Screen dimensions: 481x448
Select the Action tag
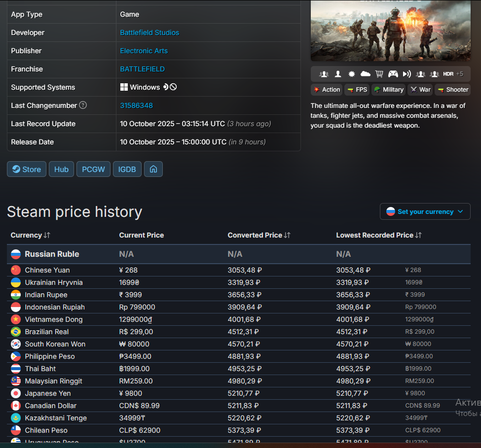pos(327,90)
